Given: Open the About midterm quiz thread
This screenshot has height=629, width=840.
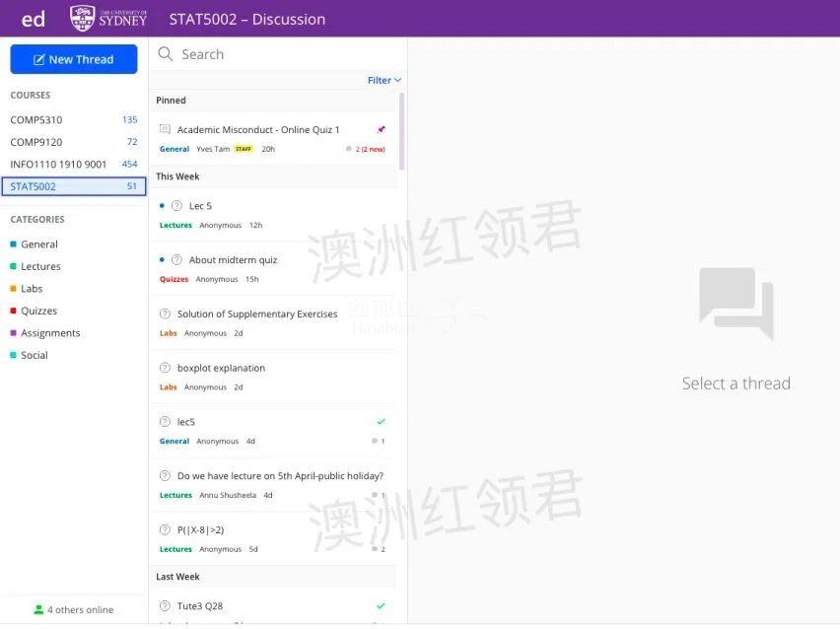Looking at the screenshot, I should point(233,260).
